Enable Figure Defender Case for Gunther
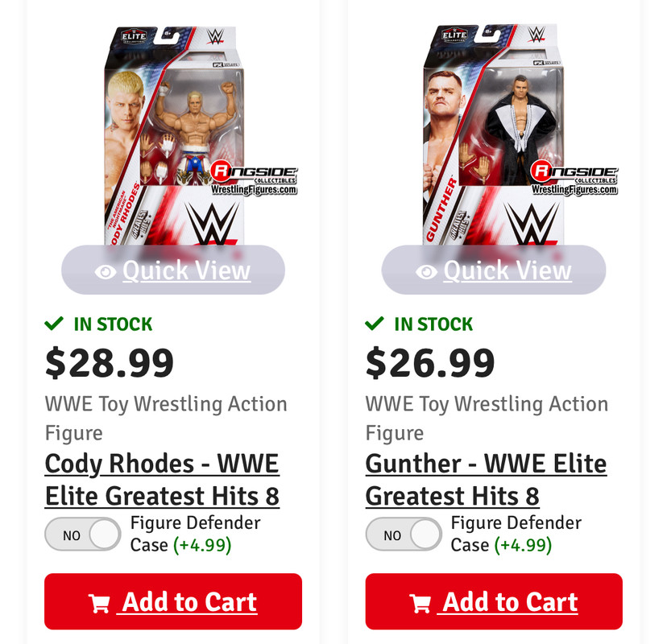Screen dimensions: 667x644 click(x=403, y=535)
